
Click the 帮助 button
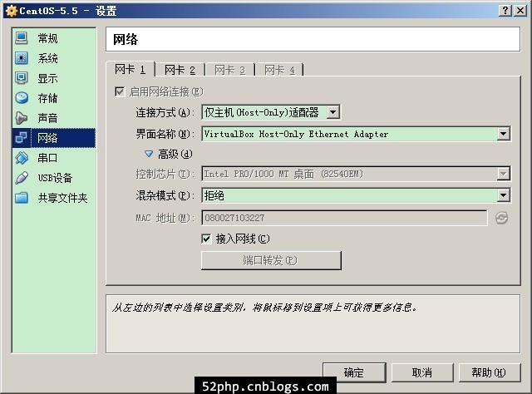490,372
